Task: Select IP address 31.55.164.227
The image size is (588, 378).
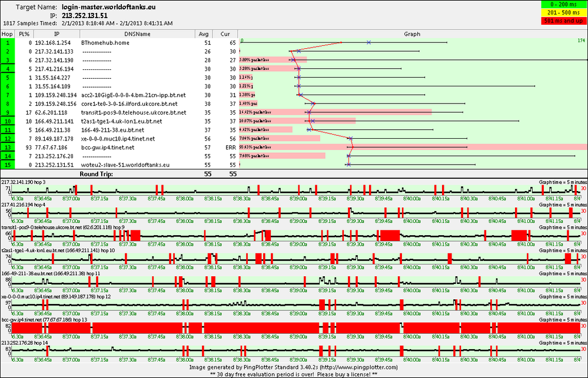Action: (52, 78)
